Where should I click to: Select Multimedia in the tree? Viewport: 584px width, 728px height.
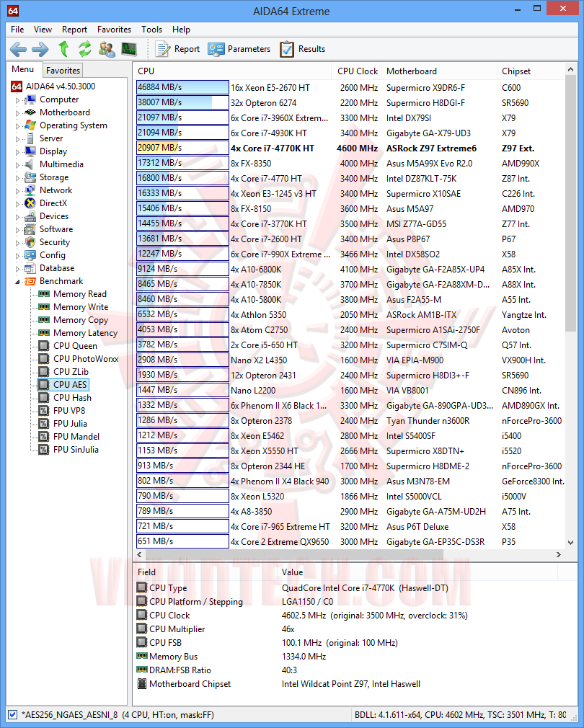[61, 164]
